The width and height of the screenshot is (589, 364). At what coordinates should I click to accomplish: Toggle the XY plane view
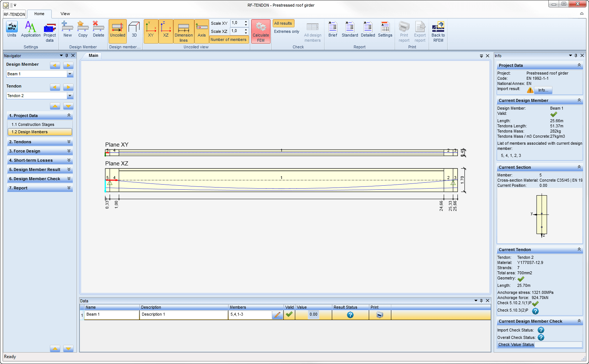(x=151, y=31)
